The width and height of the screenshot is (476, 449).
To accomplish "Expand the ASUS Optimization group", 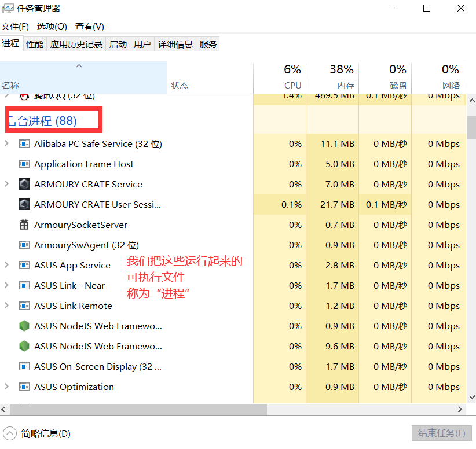I will point(6,386).
